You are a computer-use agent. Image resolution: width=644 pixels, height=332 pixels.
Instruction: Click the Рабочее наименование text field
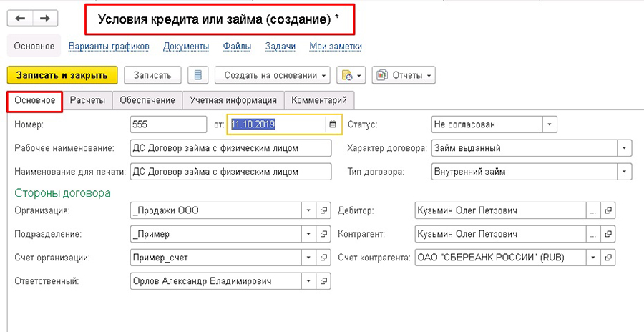(x=230, y=148)
